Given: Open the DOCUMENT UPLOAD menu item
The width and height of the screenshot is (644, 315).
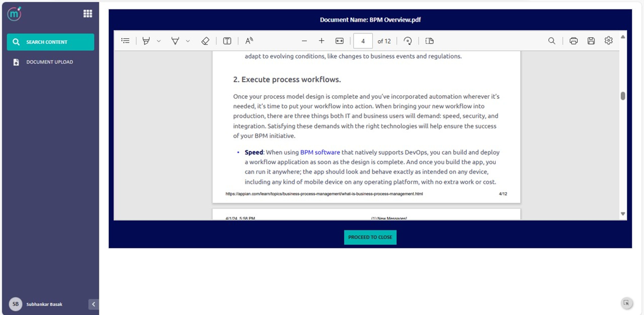Looking at the screenshot, I should click(x=50, y=62).
